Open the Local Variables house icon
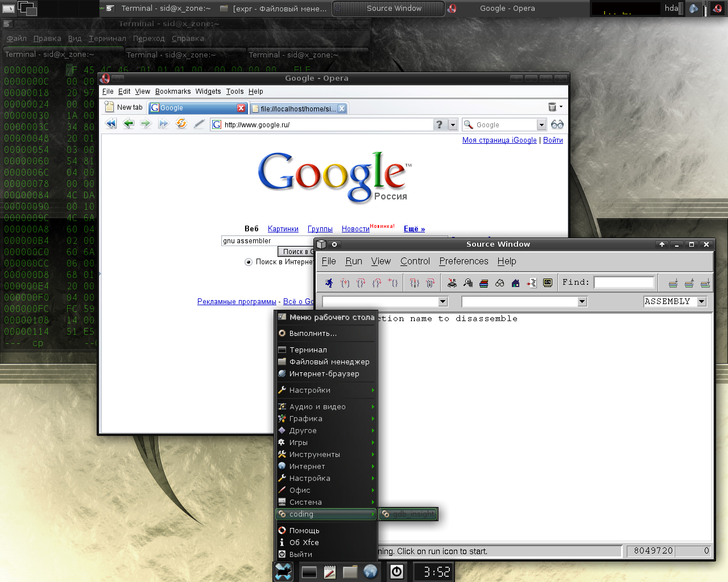The height and width of the screenshot is (582, 728). point(516,282)
